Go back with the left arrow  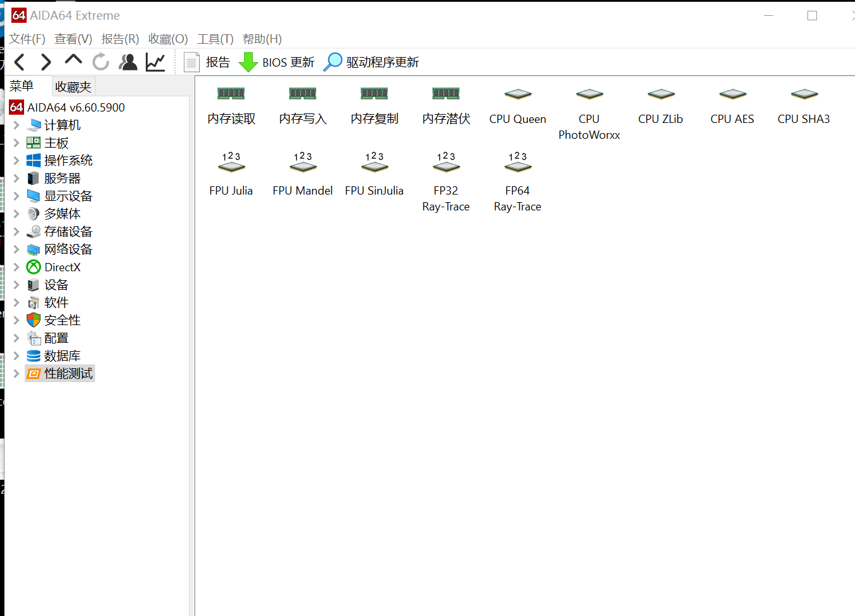(20, 62)
